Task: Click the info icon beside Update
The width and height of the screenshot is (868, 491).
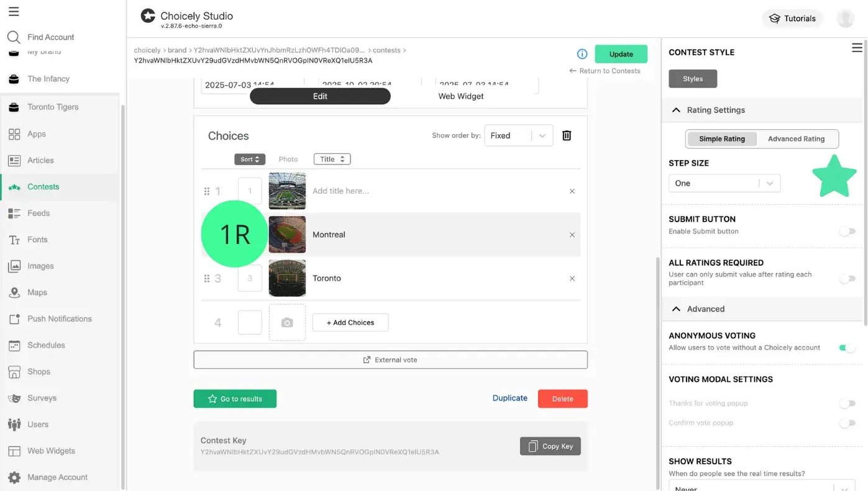Action: pyautogui.click(x=582, y=54)
